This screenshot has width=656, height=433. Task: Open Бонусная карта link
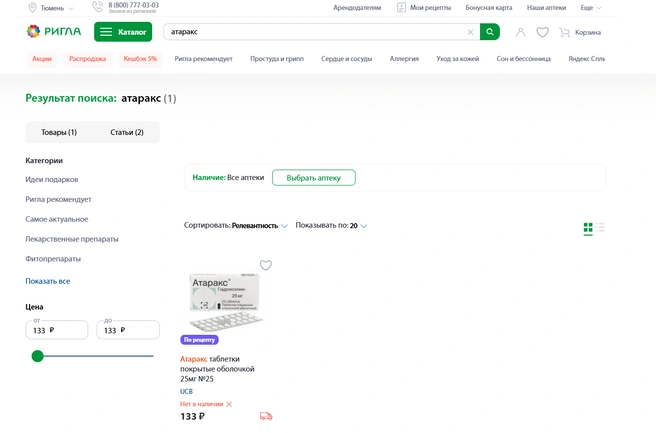click(489, 8)
